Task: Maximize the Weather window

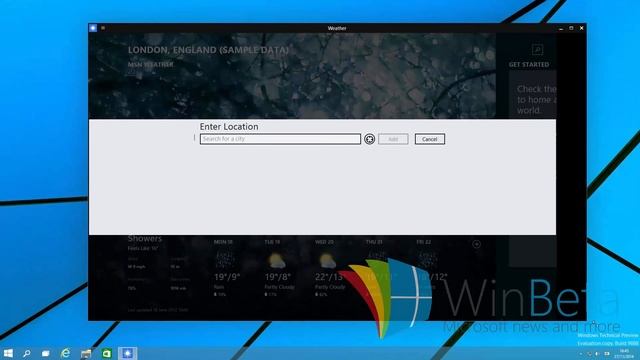Action: point(571,28)
